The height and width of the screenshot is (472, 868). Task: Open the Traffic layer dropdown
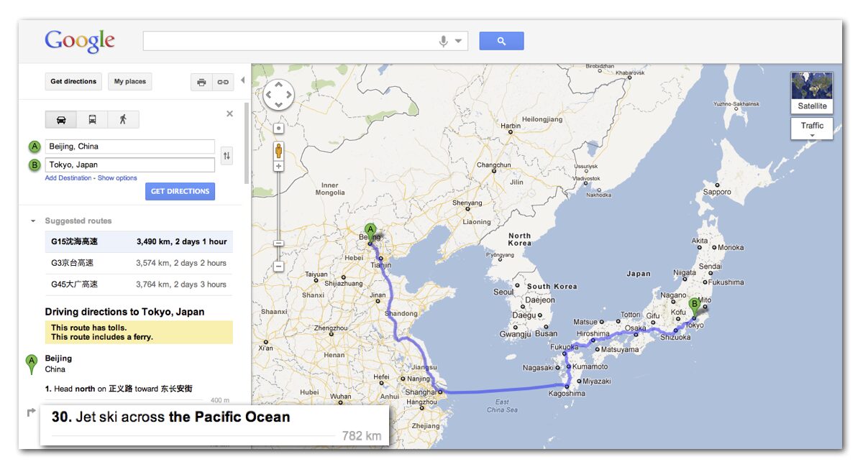coord(812,129)
